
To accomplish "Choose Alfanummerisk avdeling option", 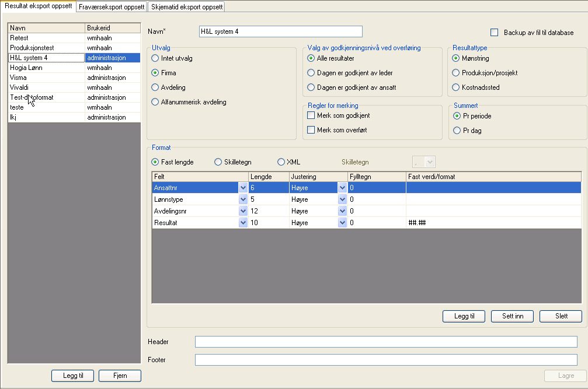I will [155, 102].
